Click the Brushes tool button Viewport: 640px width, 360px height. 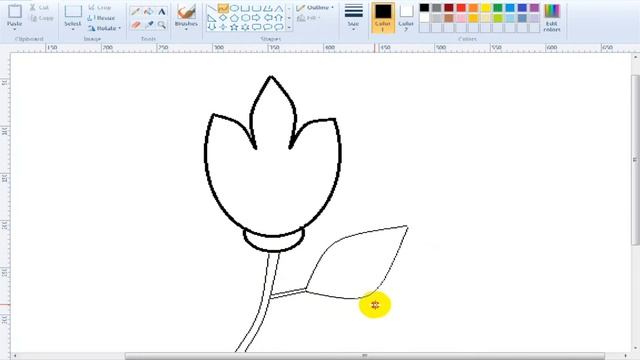point(187,15)
